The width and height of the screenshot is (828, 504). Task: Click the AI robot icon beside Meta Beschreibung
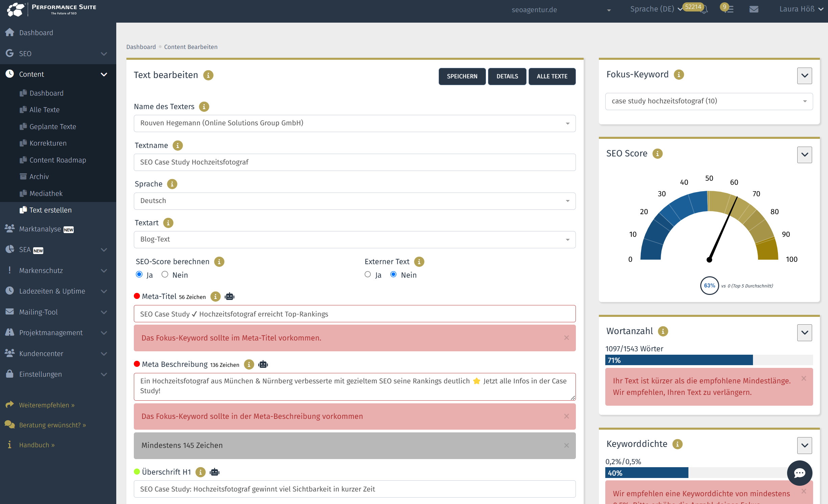click(263, 364)
